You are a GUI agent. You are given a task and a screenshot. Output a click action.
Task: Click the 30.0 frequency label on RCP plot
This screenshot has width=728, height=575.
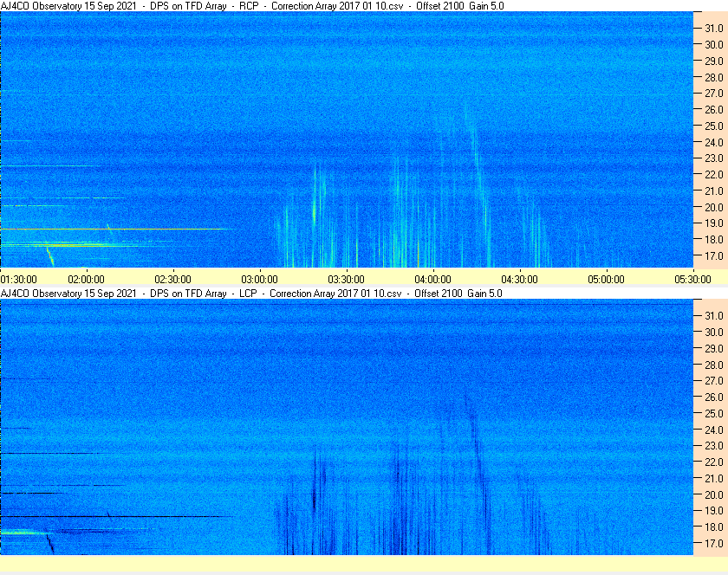714,44
